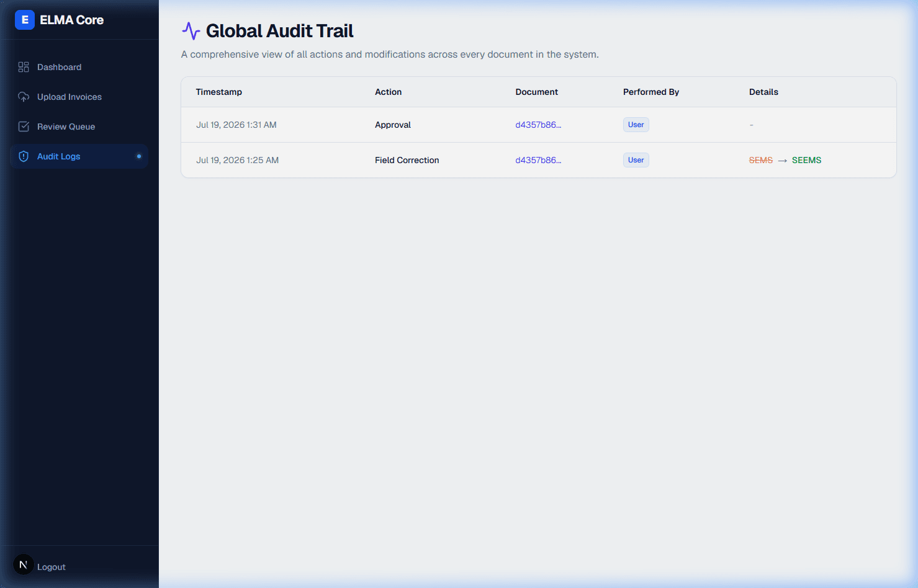Click the Field Correction action cell

pyautogui.click(x=407, y=160)
